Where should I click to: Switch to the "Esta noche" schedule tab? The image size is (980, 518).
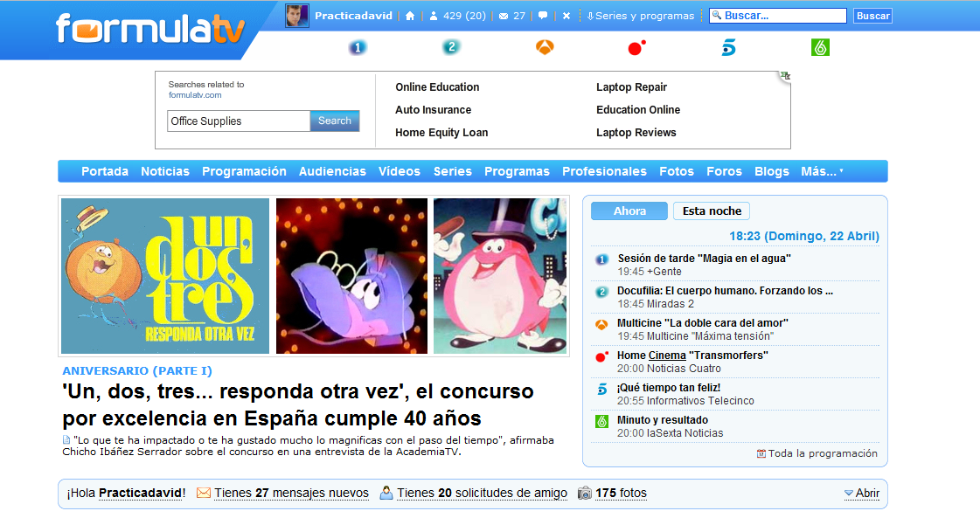tap(712, 211)
